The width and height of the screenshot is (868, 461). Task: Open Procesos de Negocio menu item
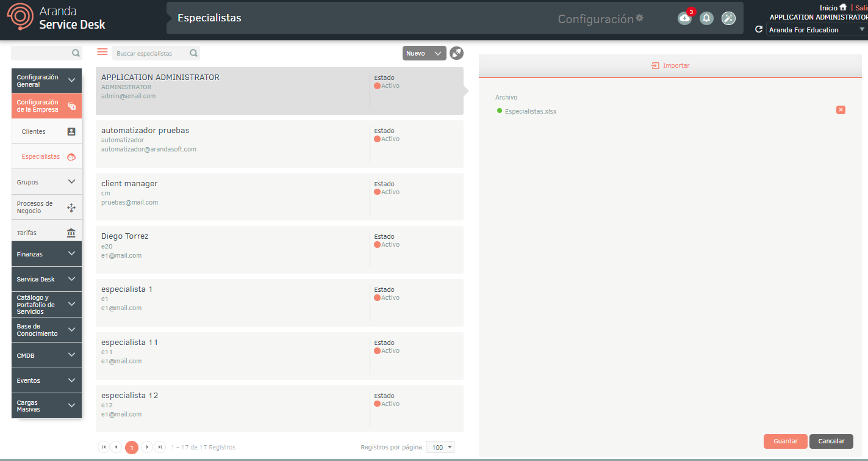pyautogui.click(x=46, y=208)
